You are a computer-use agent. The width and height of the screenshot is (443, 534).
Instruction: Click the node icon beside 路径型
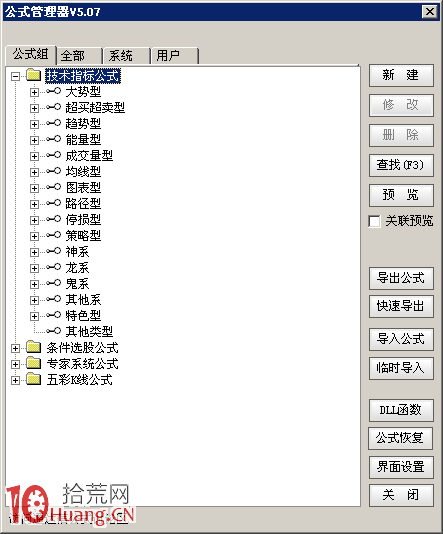[53, 203]
